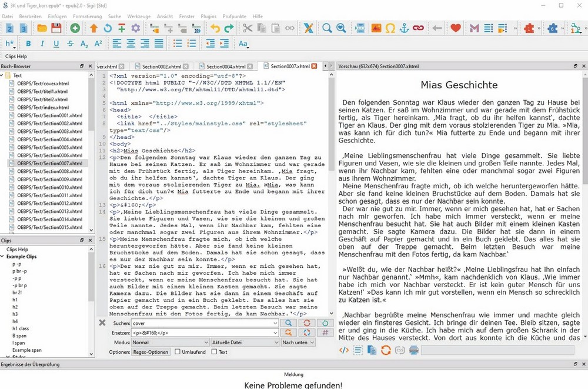Click the Insert Image picture icon
This screenshot has width=588, height=389.
[x=376, y=28]
